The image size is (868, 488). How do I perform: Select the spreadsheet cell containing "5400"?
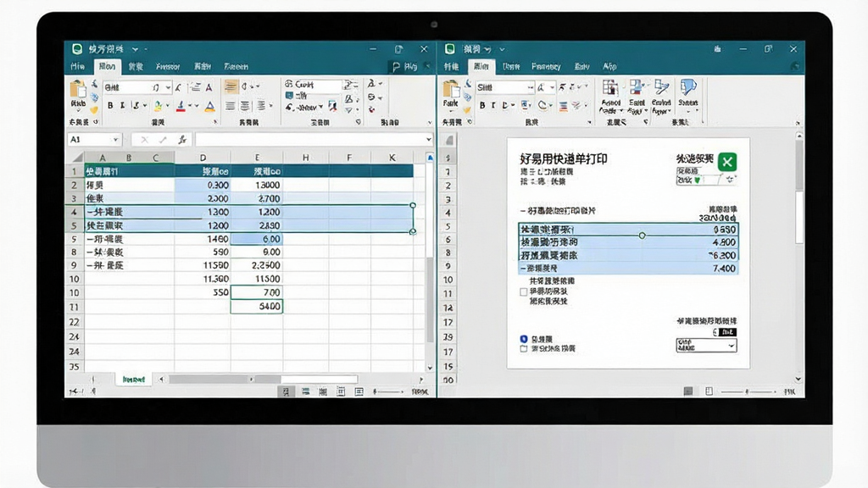(x=257, y=307)
